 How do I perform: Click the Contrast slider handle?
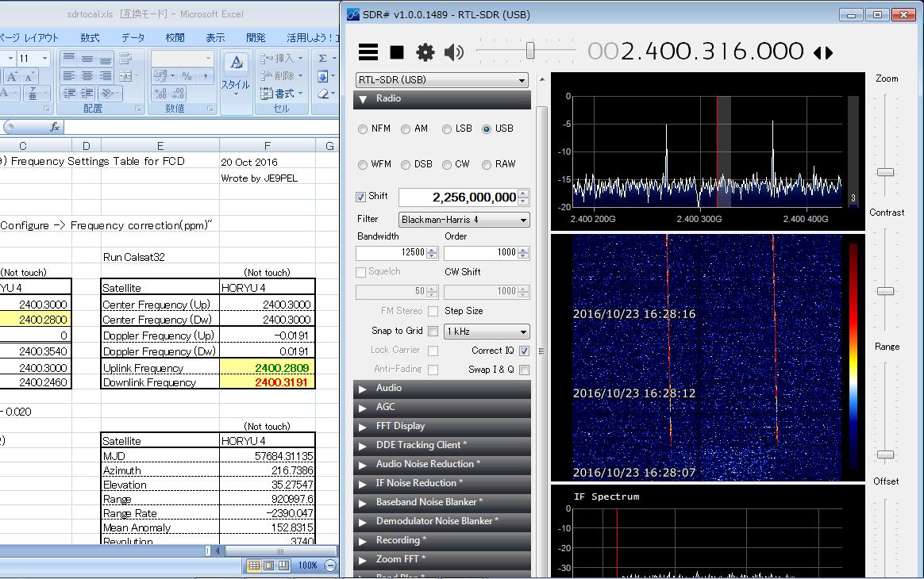pos(885,292)
